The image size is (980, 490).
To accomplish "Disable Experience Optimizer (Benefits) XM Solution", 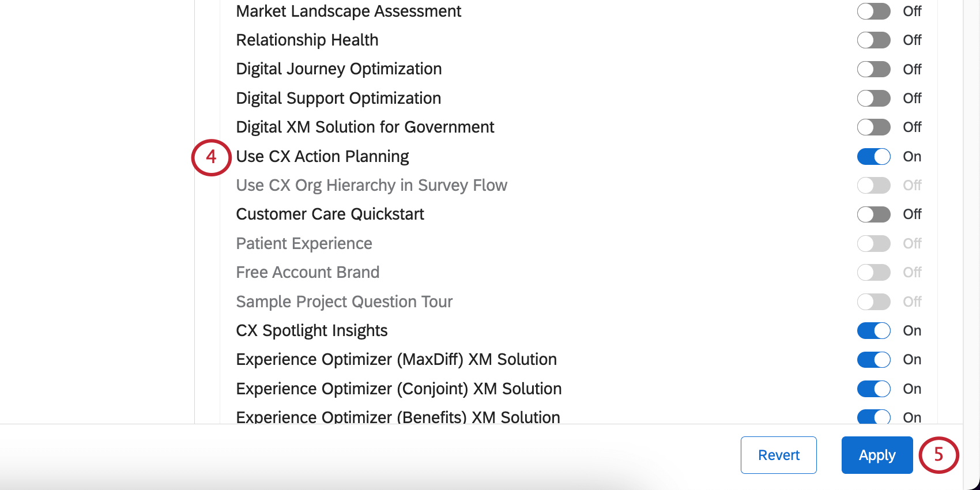I will (873, 417).
